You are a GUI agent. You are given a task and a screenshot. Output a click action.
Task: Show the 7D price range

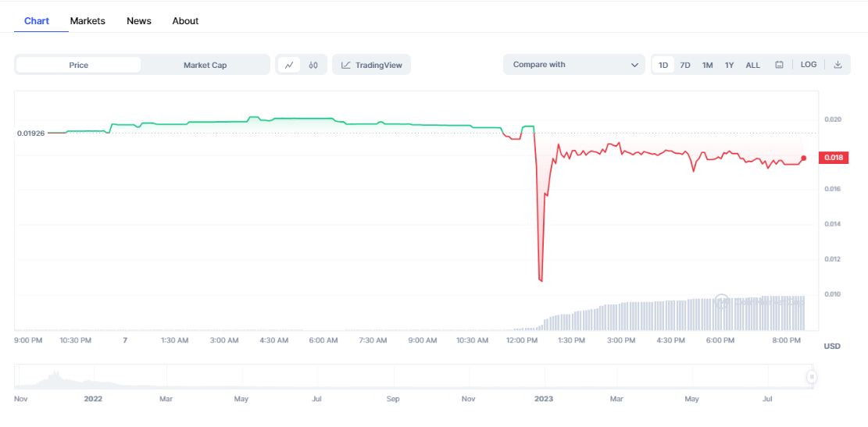pos(685,65)
